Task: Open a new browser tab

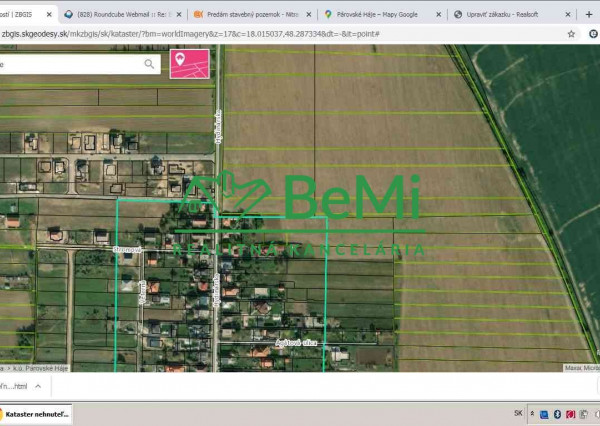Action: pyautogui.click(x=589, y=15)
